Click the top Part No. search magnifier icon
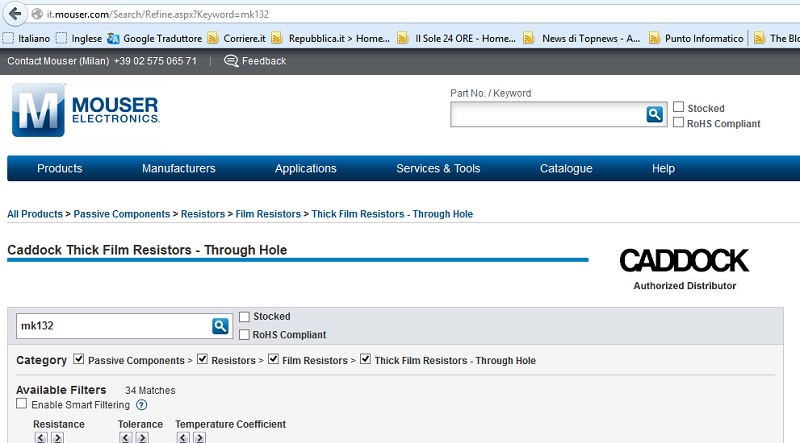Viewport: 800px width, 443px height. tap(655, 114)
